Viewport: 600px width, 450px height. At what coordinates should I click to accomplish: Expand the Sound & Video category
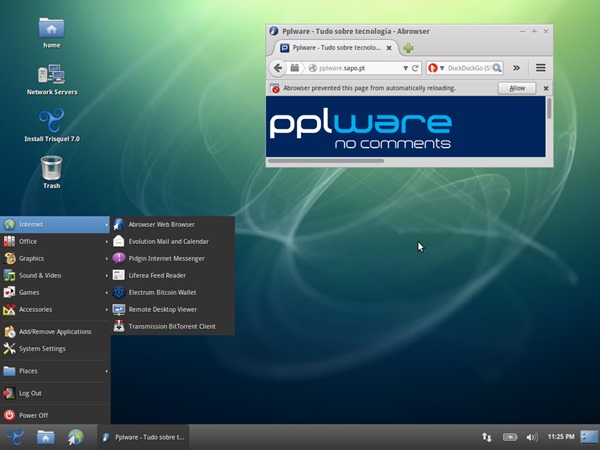click(x=55, y=276)
